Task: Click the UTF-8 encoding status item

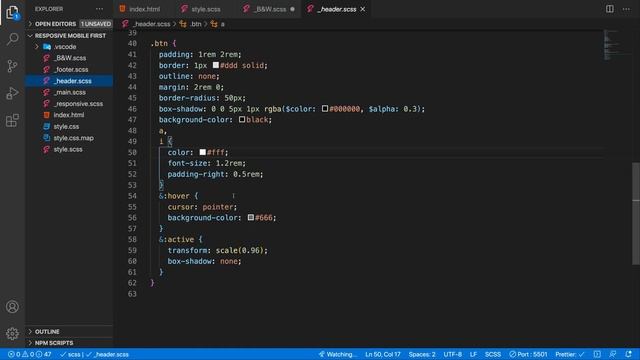Action: [x=452, y=354]
